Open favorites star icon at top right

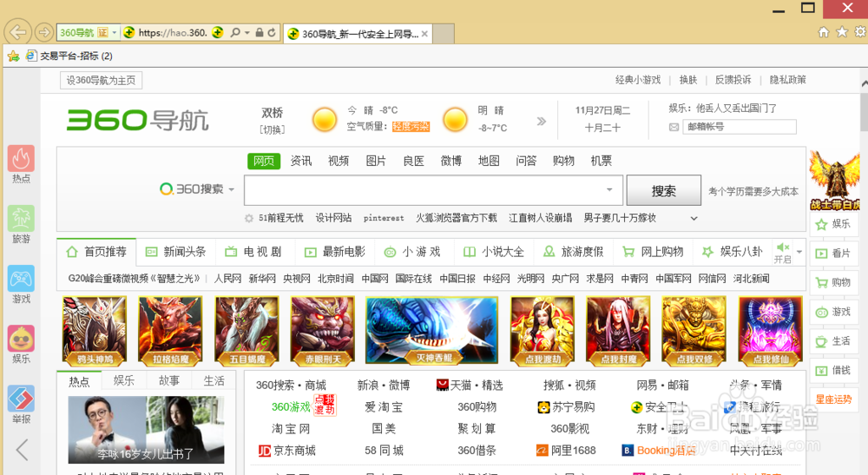[842, 32]
